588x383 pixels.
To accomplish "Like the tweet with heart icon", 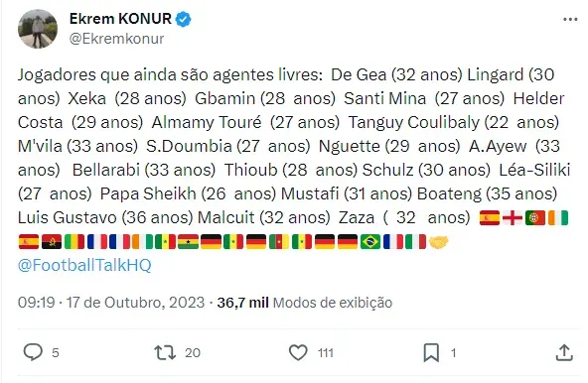I will click(x=298, y=352).
